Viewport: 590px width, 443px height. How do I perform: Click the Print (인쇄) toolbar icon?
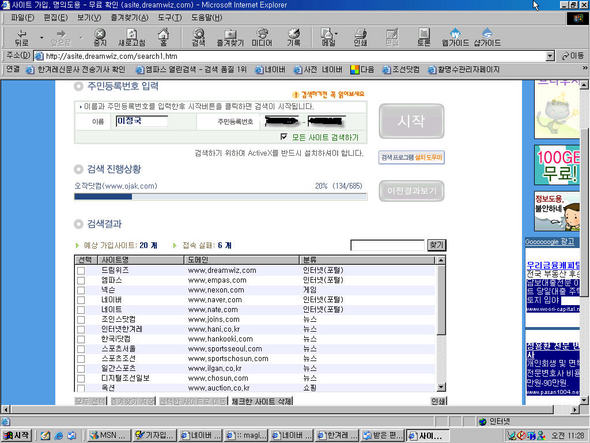point(360,37)
